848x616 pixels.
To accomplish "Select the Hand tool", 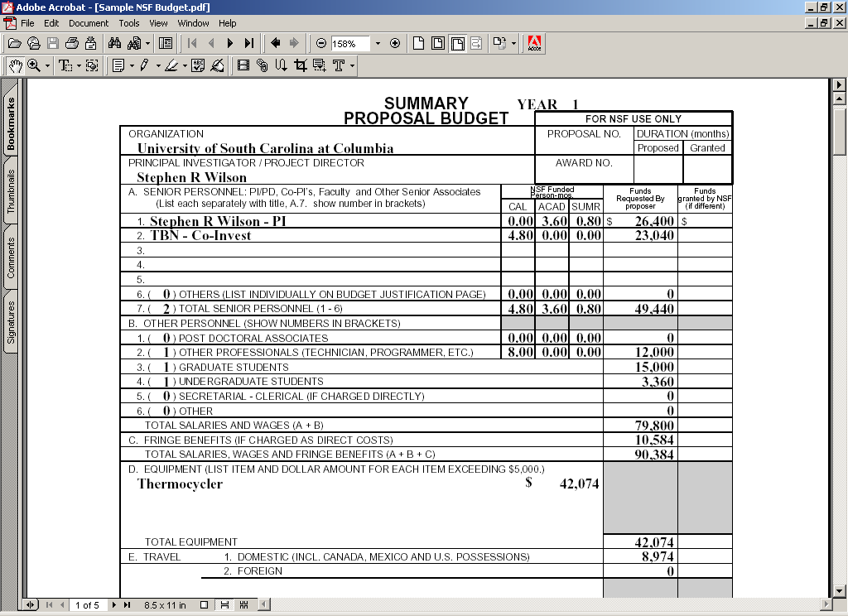I will [15, 66].
